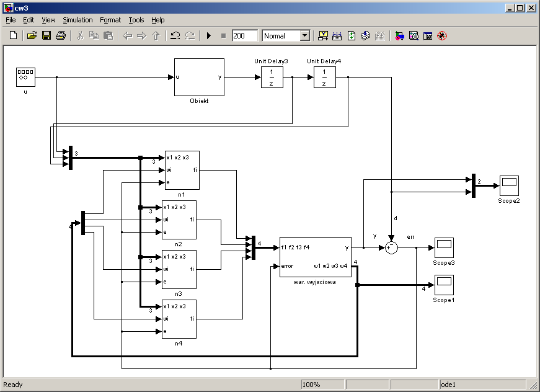
Task: Click the Library Browser icon
Action: [x=399, y=36]
